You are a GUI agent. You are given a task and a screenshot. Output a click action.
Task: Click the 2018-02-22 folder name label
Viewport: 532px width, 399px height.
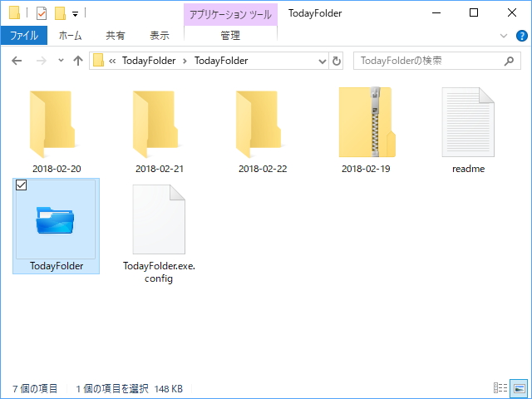pyautogui.click(x=263, y=169)
